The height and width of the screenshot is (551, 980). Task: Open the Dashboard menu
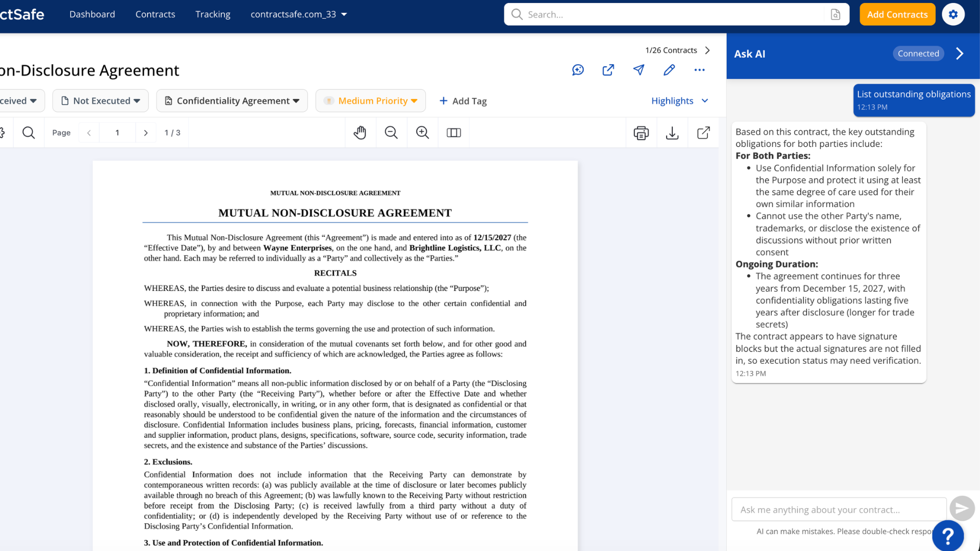click(92, 14)
